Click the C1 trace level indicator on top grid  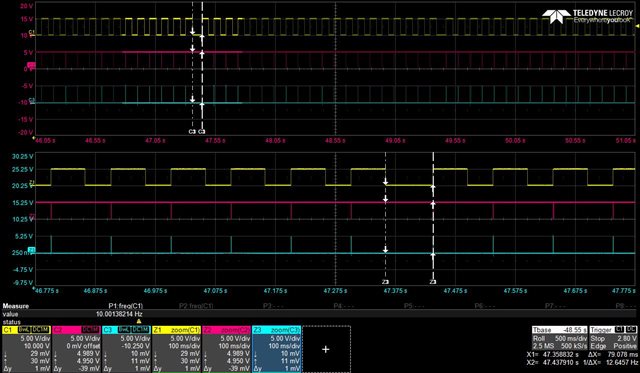pos(32,32)
